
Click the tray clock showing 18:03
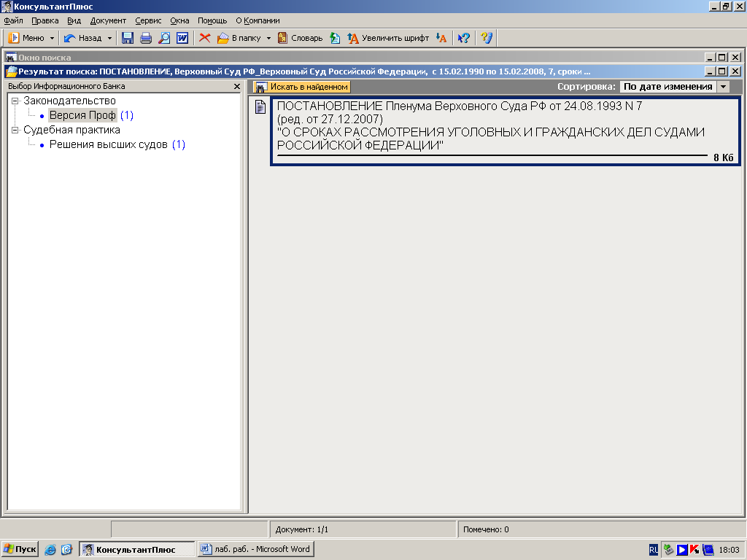point(729,550)
